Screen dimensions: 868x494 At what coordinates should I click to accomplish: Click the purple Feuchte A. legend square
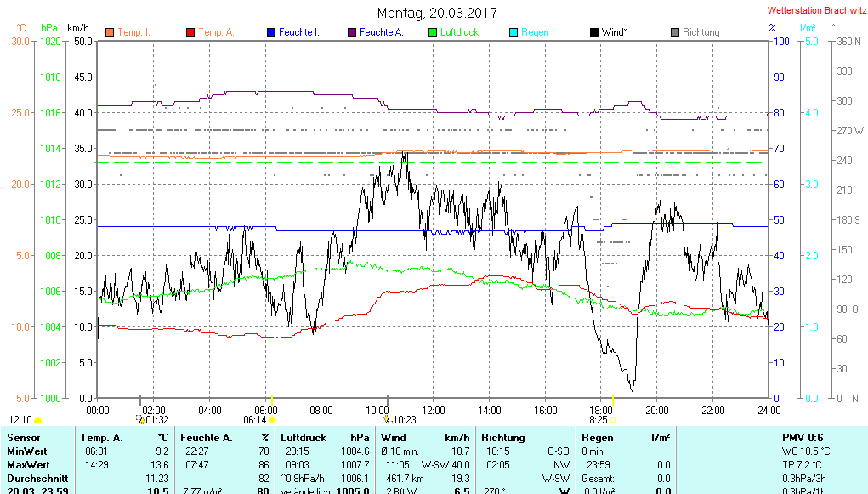point(352,32)
